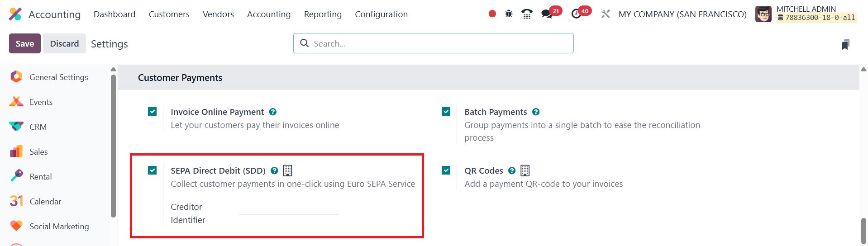Click the Accounting app logo icon
Screen dimensions: 868x246
click(15, 14)
